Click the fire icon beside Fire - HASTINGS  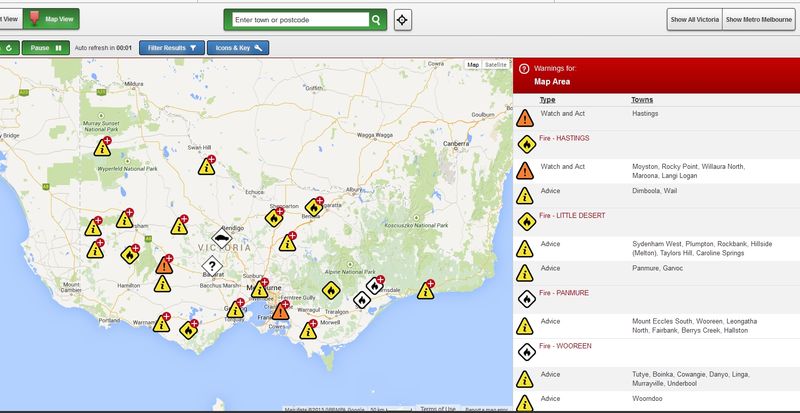tap(527, 144)
